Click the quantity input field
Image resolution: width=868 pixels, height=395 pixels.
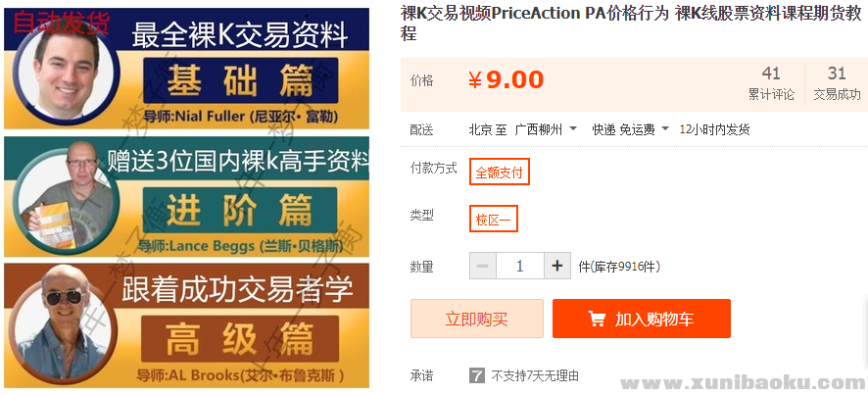click(520, 266)
